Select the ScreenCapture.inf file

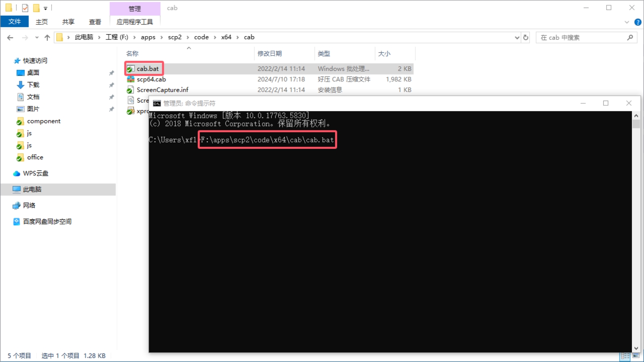tap(162, 90)
